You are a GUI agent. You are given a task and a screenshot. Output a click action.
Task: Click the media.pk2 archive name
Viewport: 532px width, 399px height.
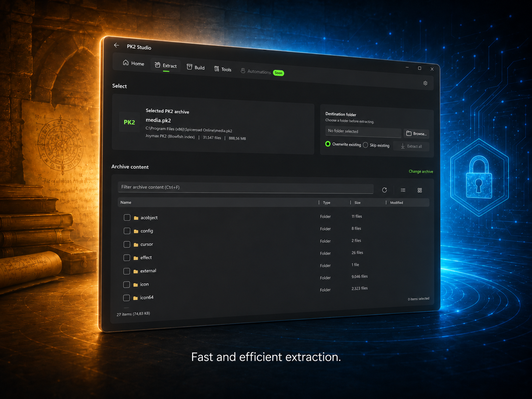pyautogui.click(x=158, y=120)
